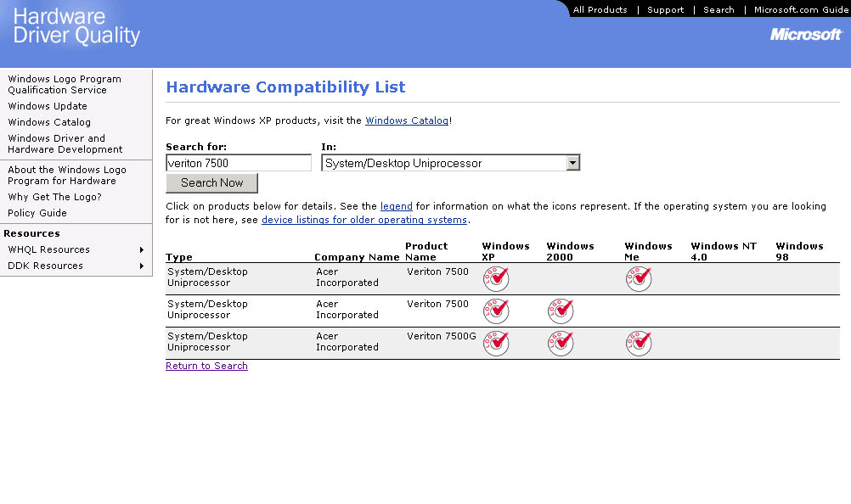This screenshot has height=504, width=851.
Task: Click Windows Me logo icon for first Veriton 7500
Action: pyautogui.click(x=639, y=278)
